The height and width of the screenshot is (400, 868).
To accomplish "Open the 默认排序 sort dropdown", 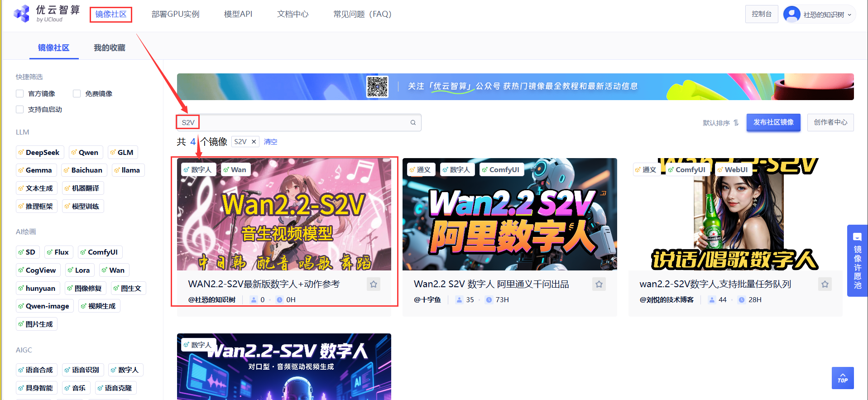I will tap(720, 123).
